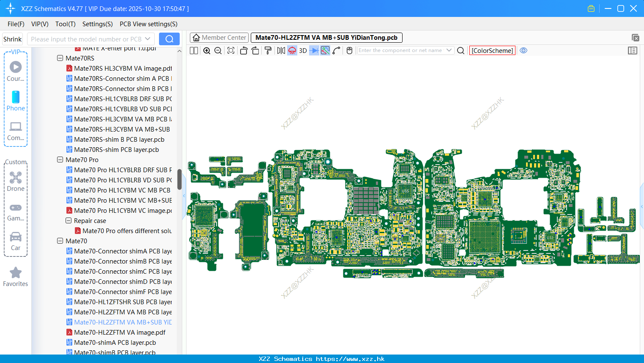
Task: Collapse the Mate70 tree node
Action: 60,241
